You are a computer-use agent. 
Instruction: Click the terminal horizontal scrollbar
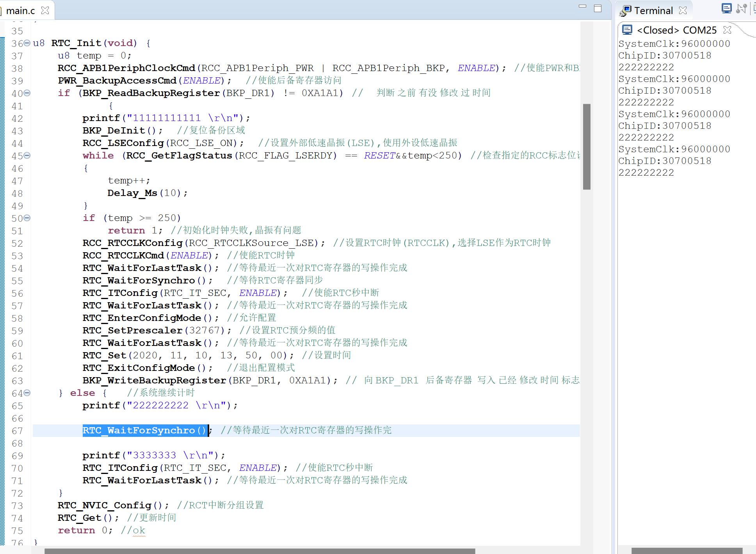coord(687,551)
